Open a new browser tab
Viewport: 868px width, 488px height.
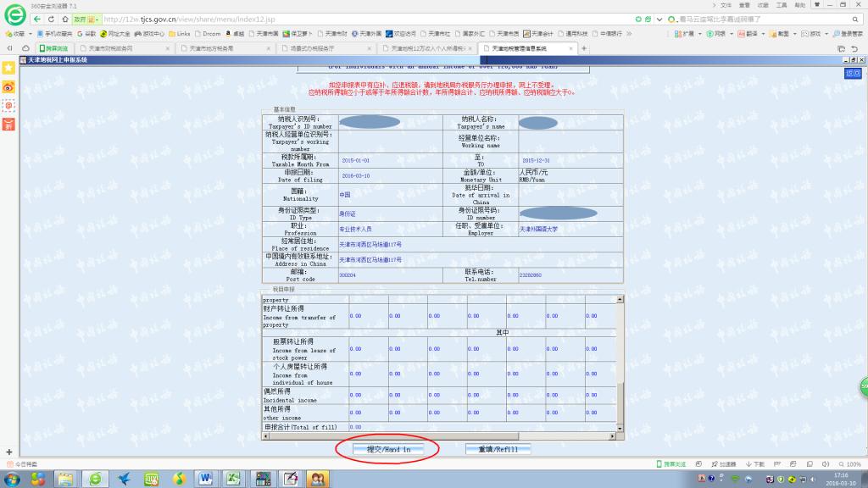[x=584, y=48]
